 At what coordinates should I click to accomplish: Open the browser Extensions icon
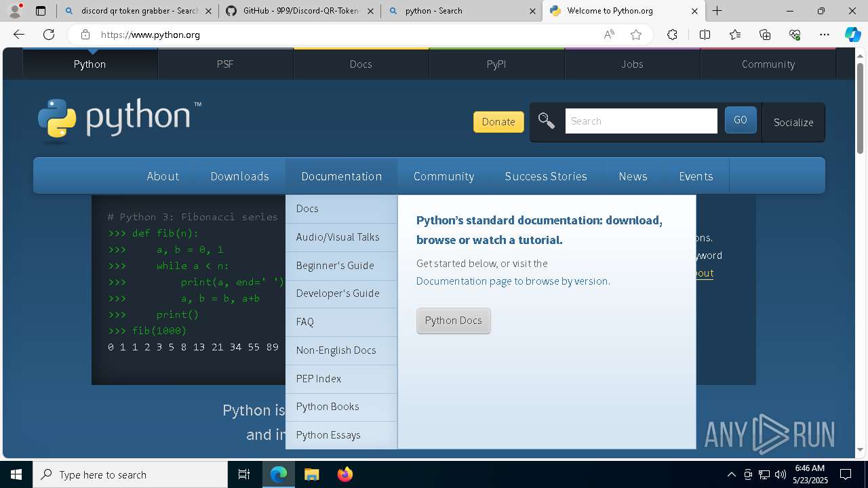(x=672, y=35)
